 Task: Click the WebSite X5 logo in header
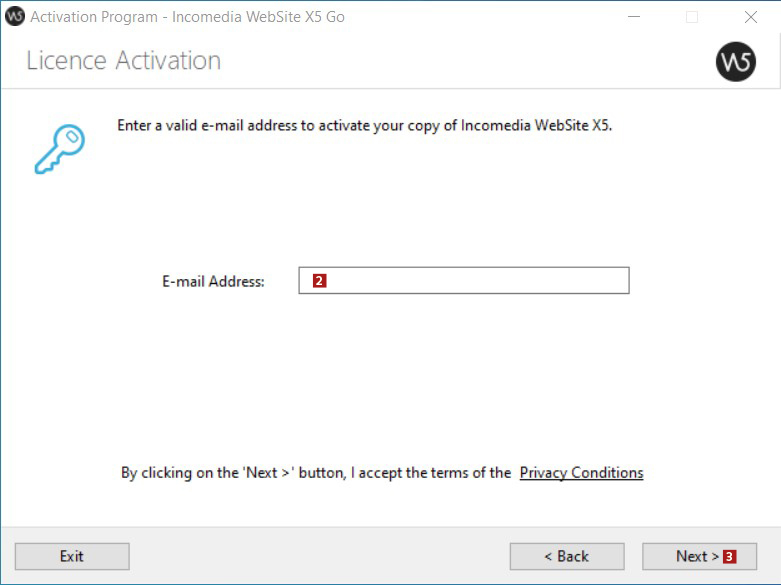tap(736, 62)
